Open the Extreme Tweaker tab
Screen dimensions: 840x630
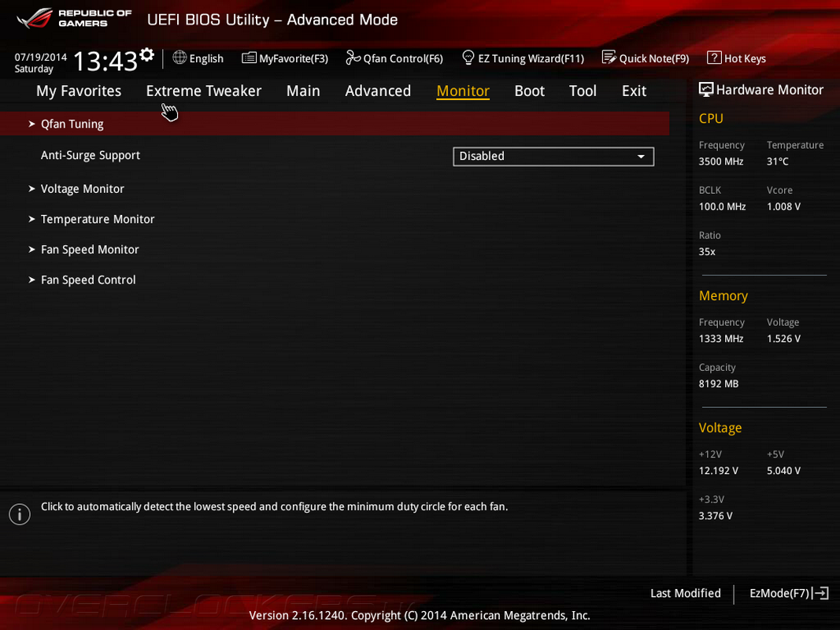coord(204,91)
